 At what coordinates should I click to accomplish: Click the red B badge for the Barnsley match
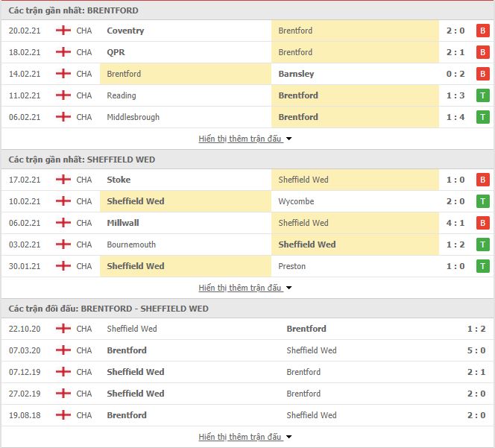point(482,74)
